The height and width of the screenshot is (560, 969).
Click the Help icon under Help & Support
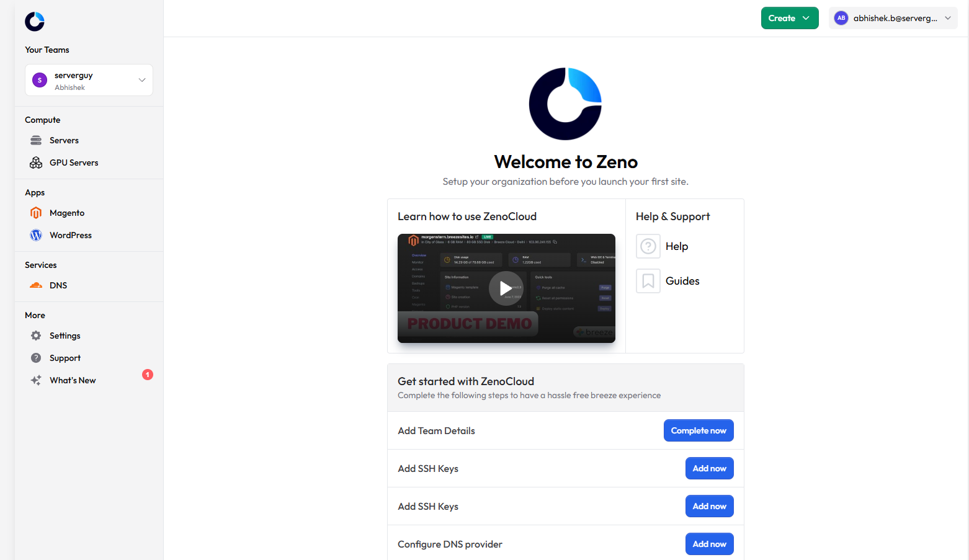(x=648, y=246)
